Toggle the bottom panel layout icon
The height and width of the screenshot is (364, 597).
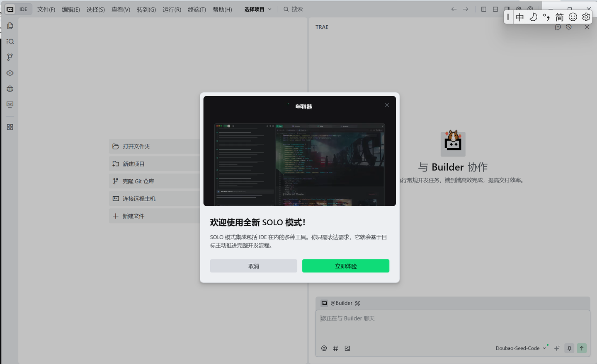(x=495, y=9)
